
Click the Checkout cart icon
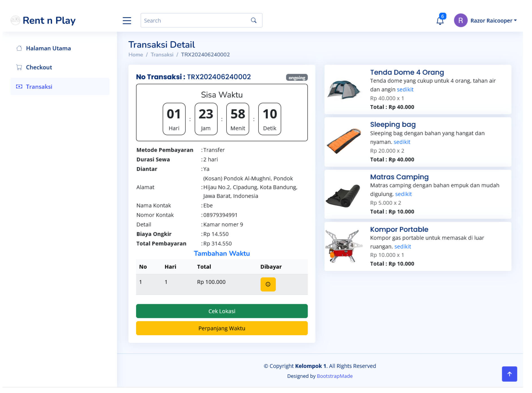click(x=19, y=67)
